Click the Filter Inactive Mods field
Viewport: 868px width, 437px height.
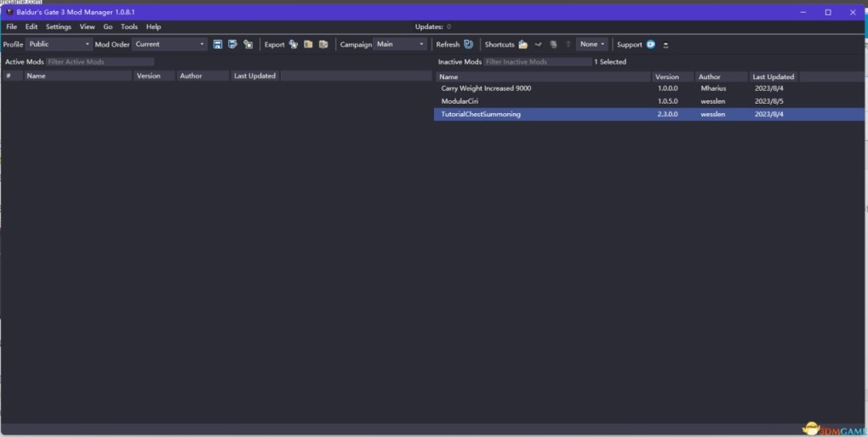tap(538, 62)
